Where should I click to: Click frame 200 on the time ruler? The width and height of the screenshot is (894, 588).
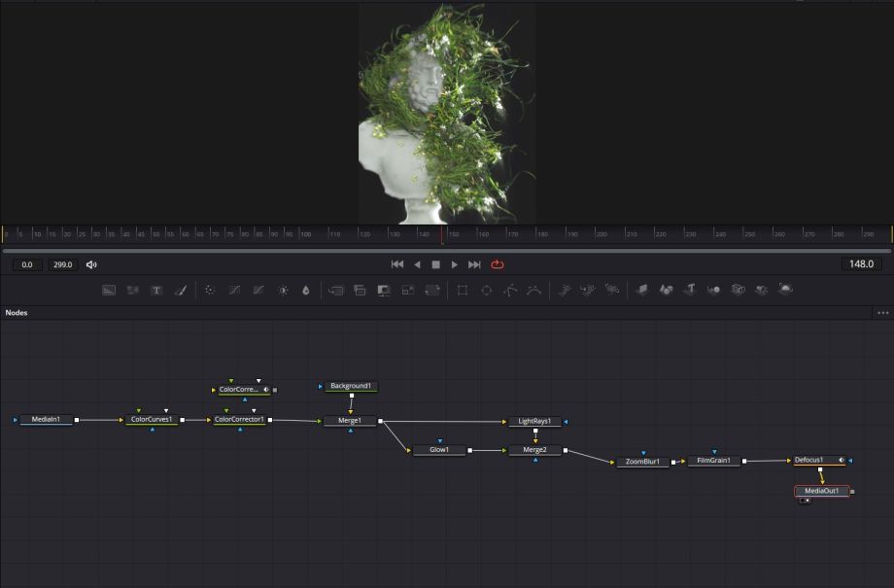click(602, 234)
